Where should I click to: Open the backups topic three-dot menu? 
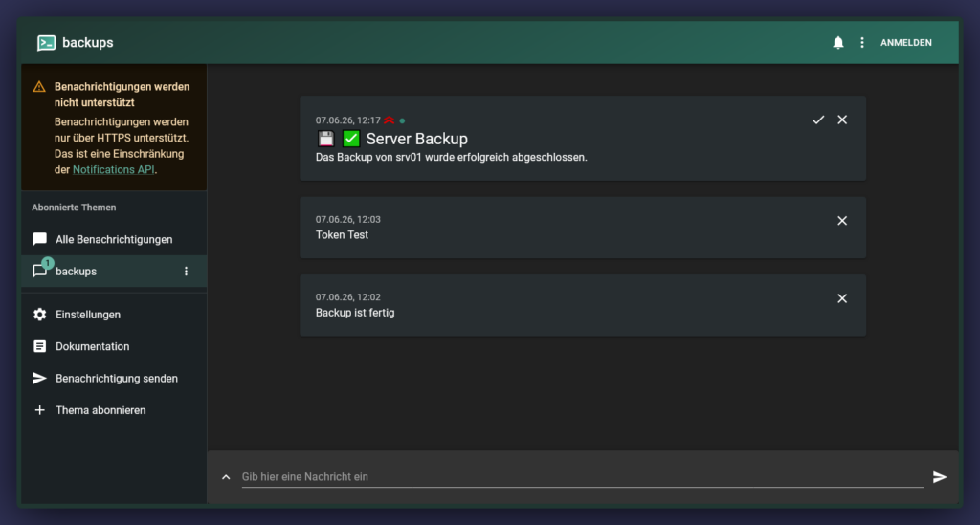(186, 271)
